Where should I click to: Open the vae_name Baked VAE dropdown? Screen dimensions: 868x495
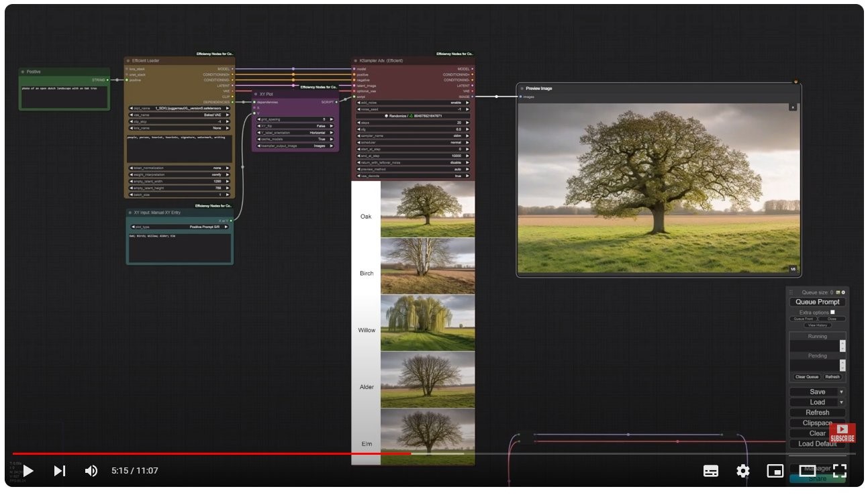[x=179, y=115]
